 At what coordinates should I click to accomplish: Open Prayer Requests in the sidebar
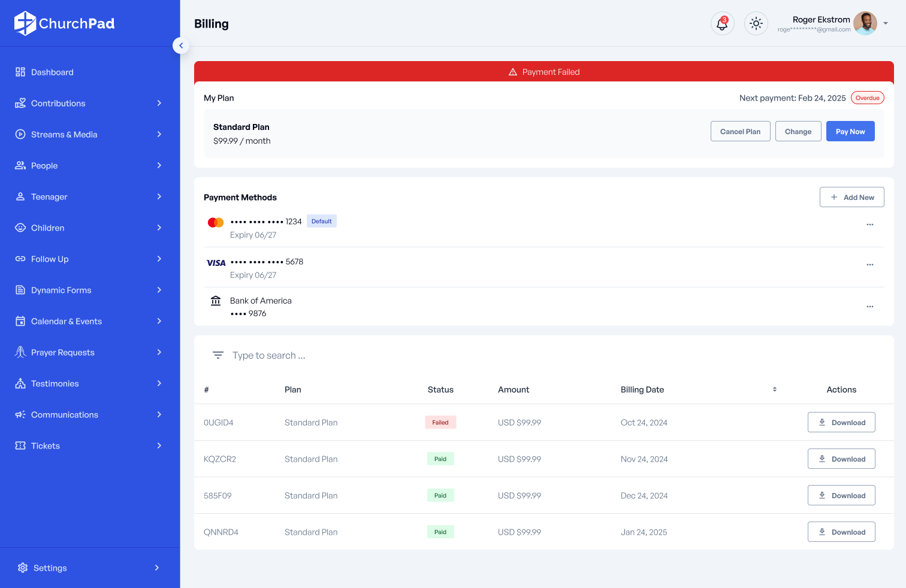pos(63,353)
